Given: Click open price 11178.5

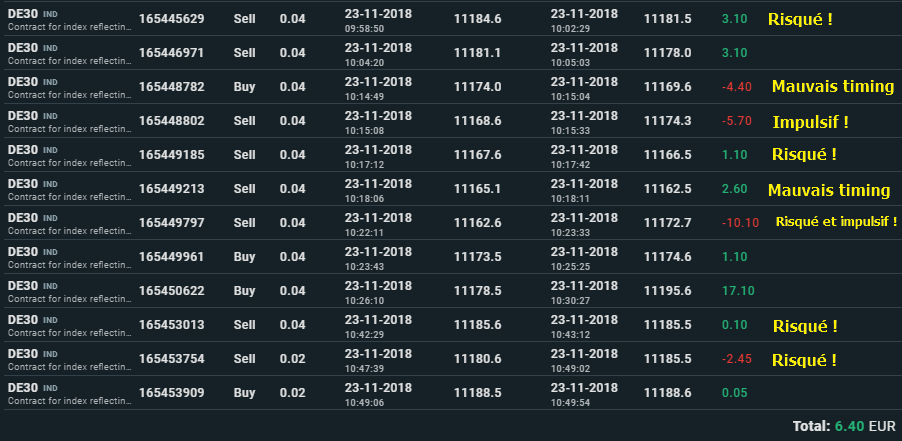Looking at the screenshot, I should [477, 291].
